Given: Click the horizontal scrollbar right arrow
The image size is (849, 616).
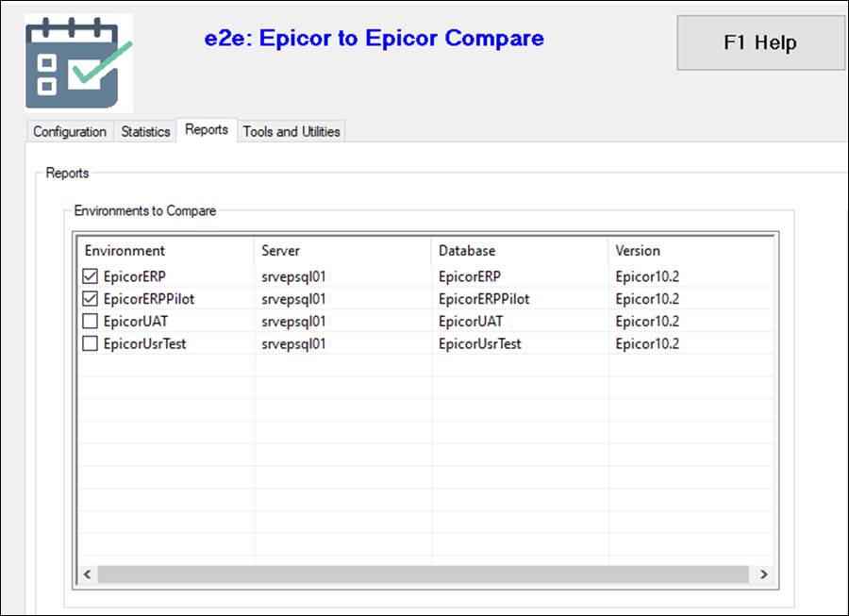Looking at the screenshot, I should pyautogui.click(x=763, y=574).
